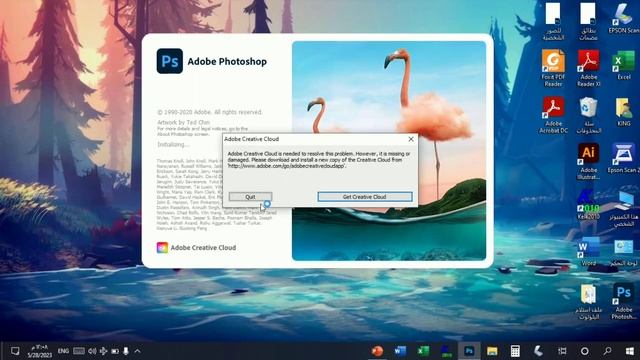Click the taskbar search magnifier icon
This screenshot has width=640, height=360.
(607, 351)
